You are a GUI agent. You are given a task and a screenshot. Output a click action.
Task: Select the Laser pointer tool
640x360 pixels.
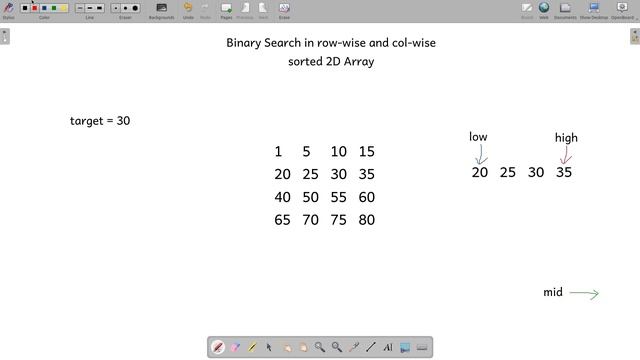point(354,347)
